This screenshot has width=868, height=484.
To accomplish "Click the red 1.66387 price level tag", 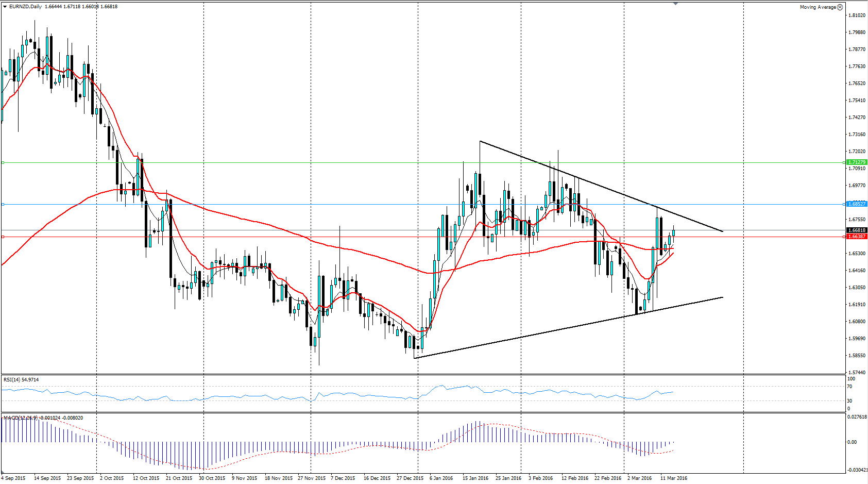I will (x=857, y=237).
